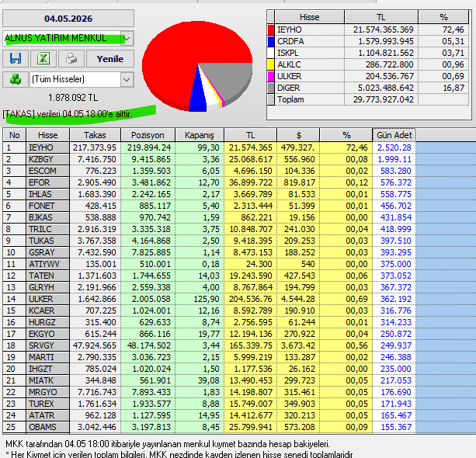Sort by the Gün Adet column header
Image resolution: width=476 pixels, height=458 pixels.
click(x=394, y=135)
